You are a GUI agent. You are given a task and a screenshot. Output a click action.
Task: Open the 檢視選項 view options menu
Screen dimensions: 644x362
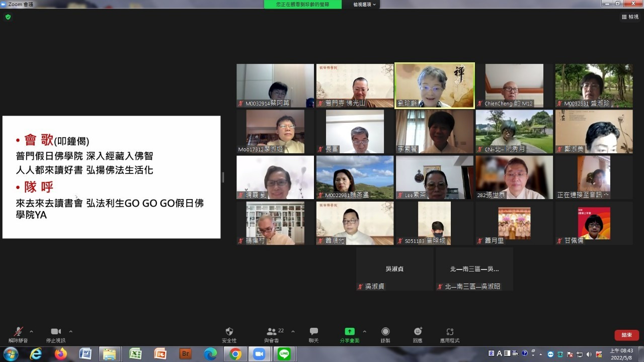364,5
